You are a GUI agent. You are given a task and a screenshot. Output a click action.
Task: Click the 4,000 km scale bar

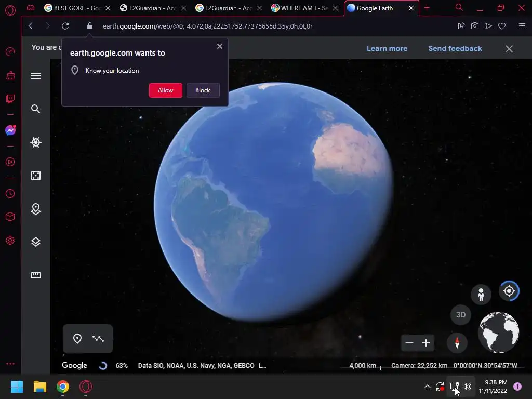click(332, 366)
